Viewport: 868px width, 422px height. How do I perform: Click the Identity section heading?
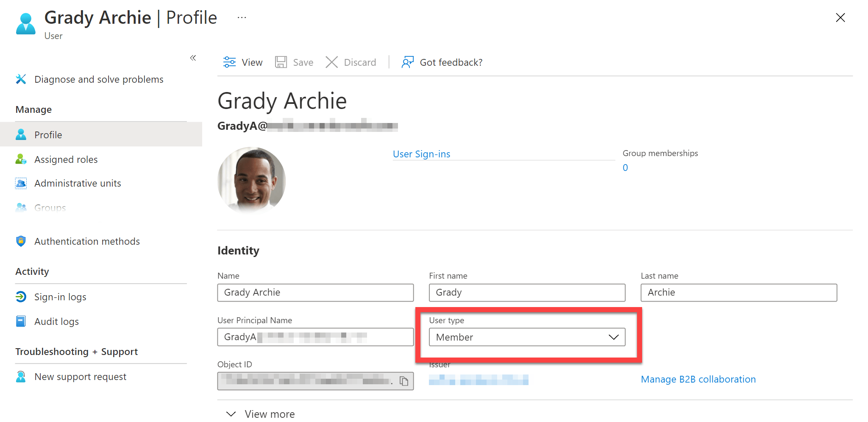click(238, 251)
